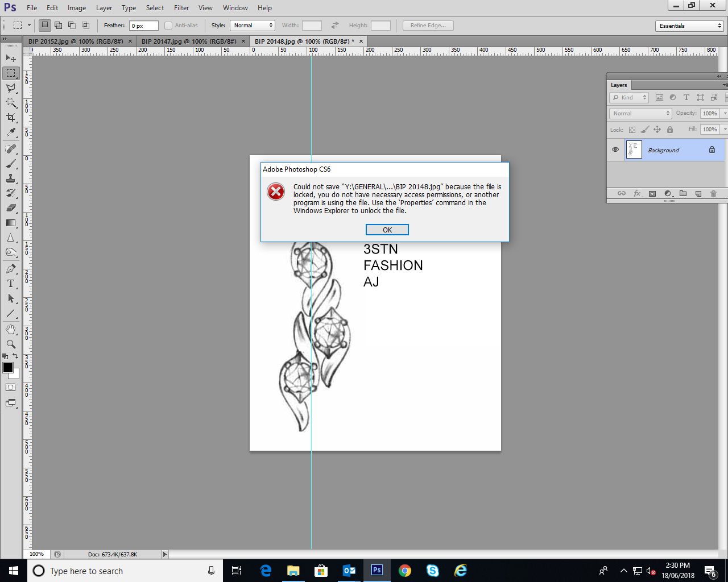Select the History Brush tool
The image size is (728, 582).
click(11, 193)
